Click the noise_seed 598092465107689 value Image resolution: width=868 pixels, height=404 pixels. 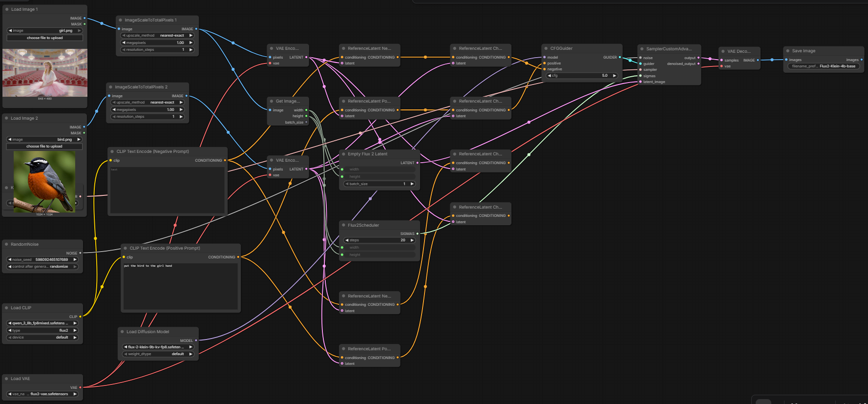point(52,260)
